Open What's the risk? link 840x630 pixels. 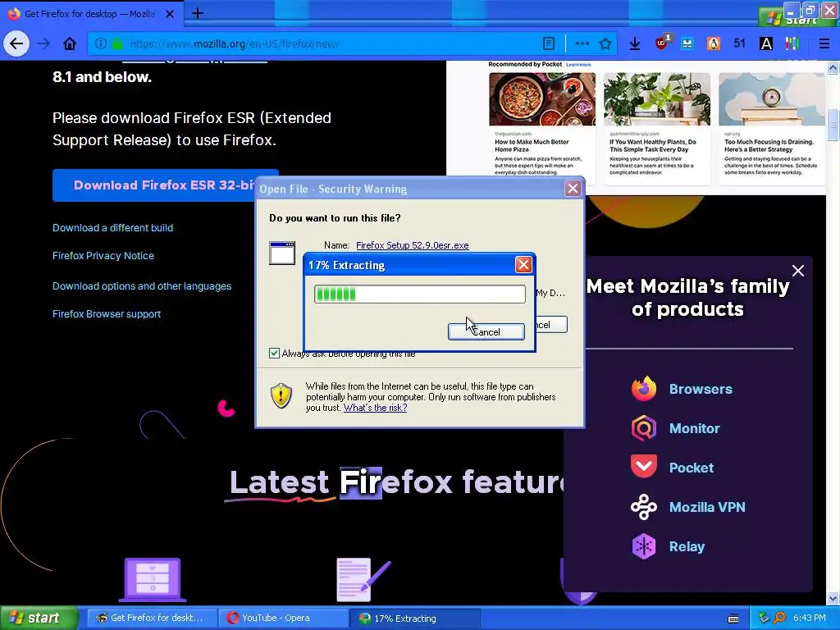point(375,408)
